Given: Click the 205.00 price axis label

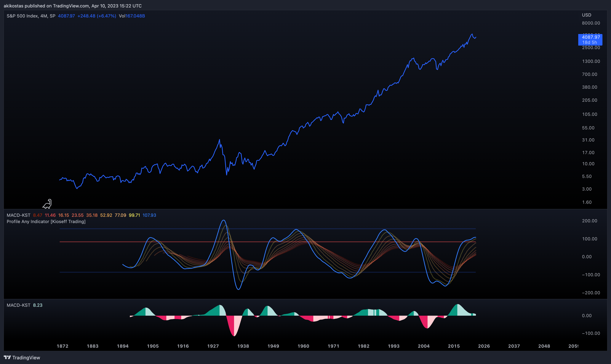Looking at the screenshot, I should [x=590, y=100].
